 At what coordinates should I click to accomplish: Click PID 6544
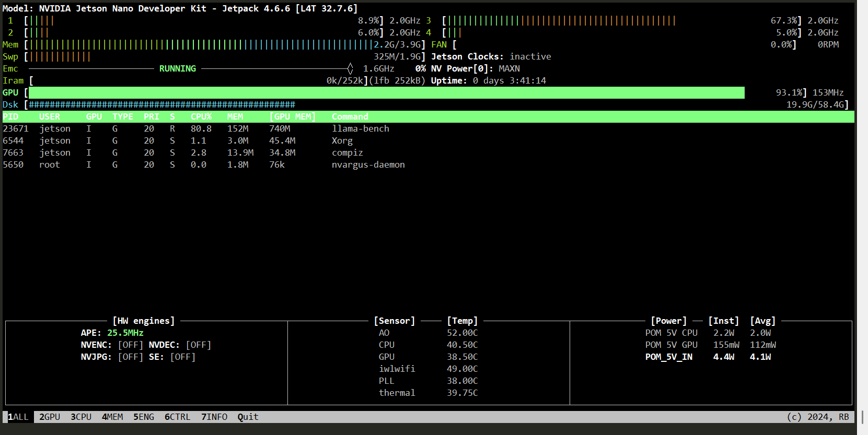pyautogui.click(x=13, y=141)
